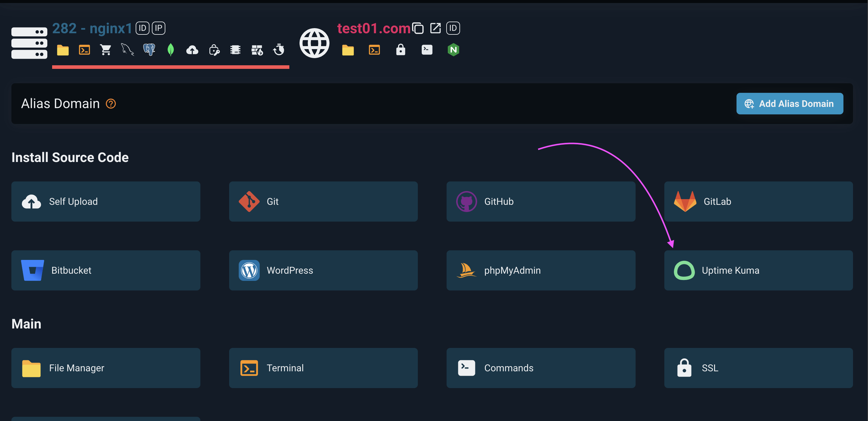Click the 282 - nginx1 server link
Screen dimensions: 868x421
(x=92, y=28)
